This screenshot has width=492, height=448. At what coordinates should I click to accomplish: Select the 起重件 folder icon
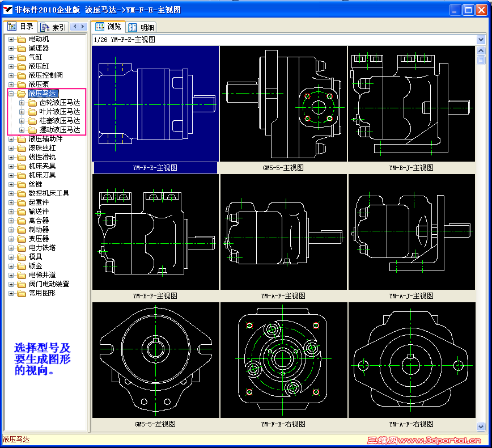coord(22,203)
